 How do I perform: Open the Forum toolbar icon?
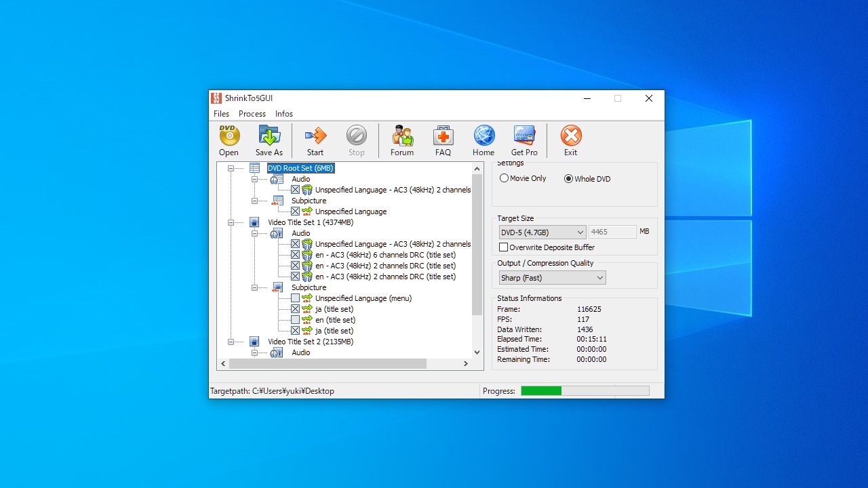point(402,135)
